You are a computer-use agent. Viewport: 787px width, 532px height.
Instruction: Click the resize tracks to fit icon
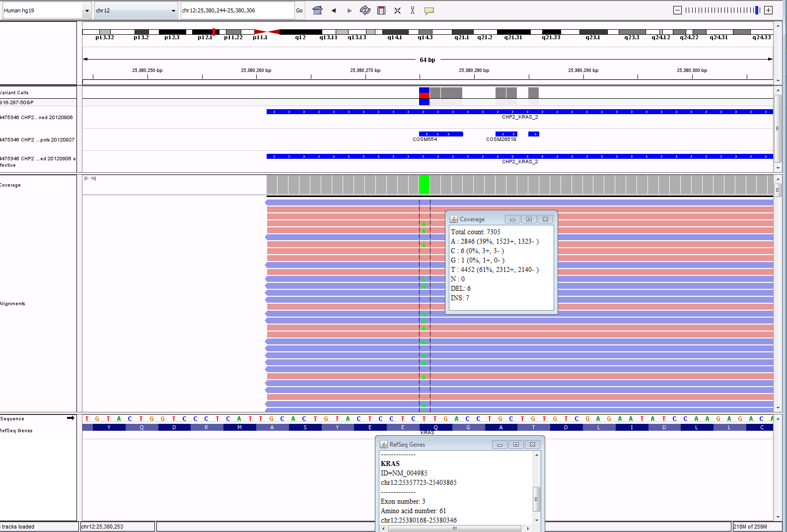coord(397,10)
